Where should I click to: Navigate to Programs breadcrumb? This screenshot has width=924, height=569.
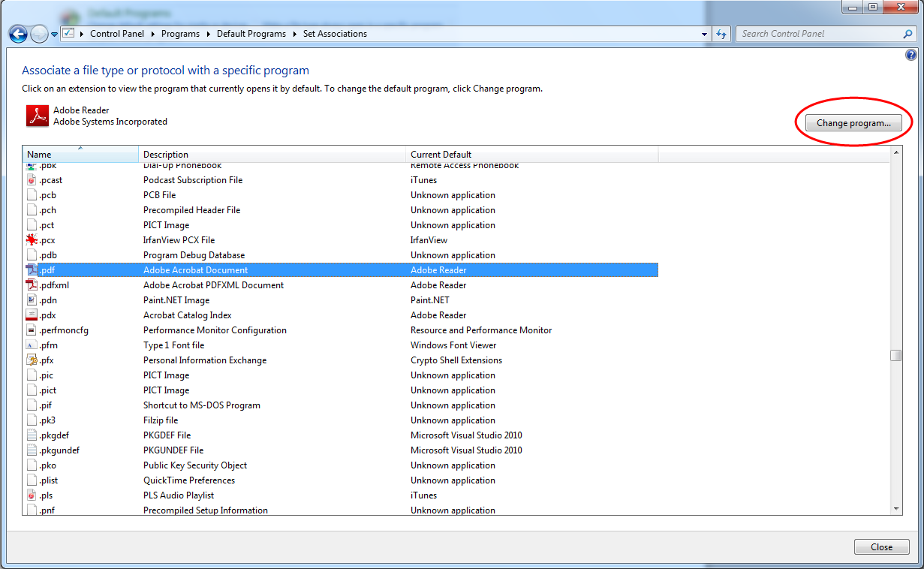(180, 34)
